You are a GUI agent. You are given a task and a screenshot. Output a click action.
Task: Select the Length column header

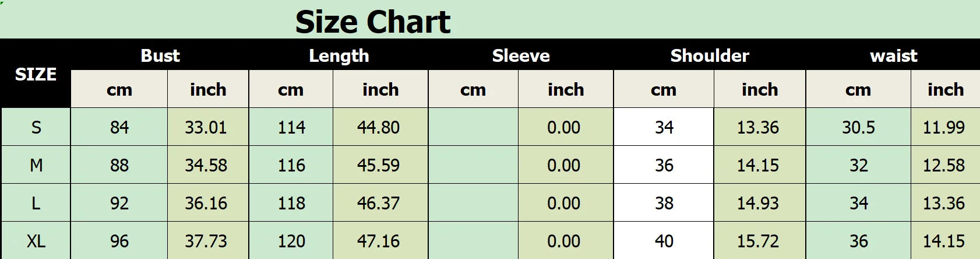pos(339,55)
